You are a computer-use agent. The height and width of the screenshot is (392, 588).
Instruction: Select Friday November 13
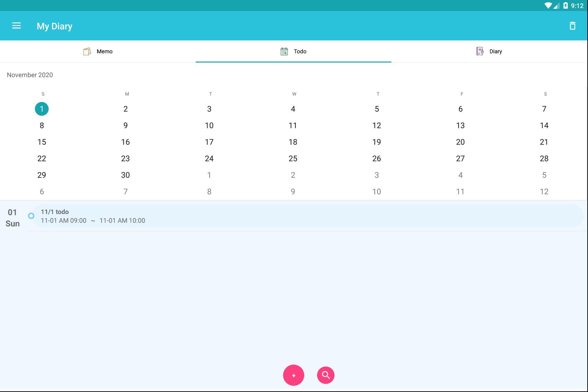click(460, 126)
